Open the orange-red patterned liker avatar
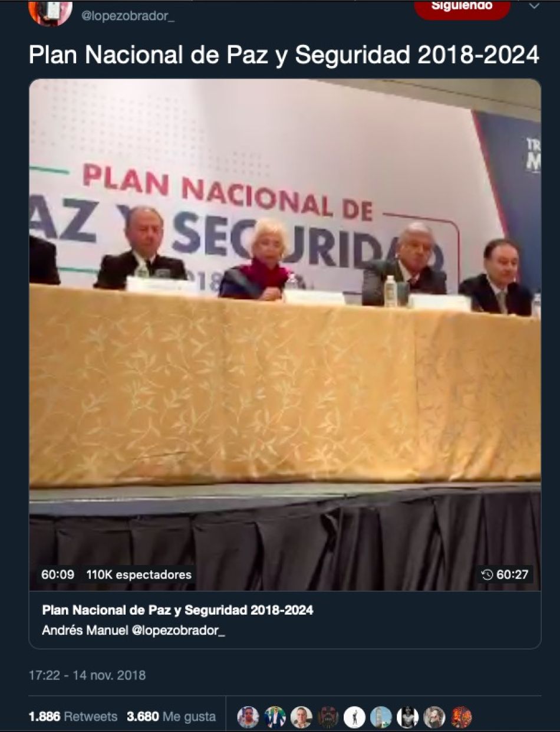The height and width of the screenshot is (732, 560). coord(461,717)
